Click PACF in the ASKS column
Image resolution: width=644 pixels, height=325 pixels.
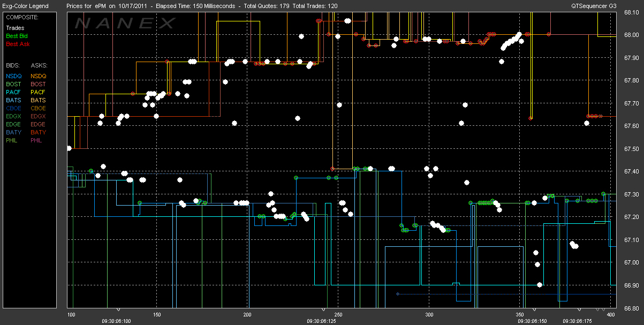point(38,92)
